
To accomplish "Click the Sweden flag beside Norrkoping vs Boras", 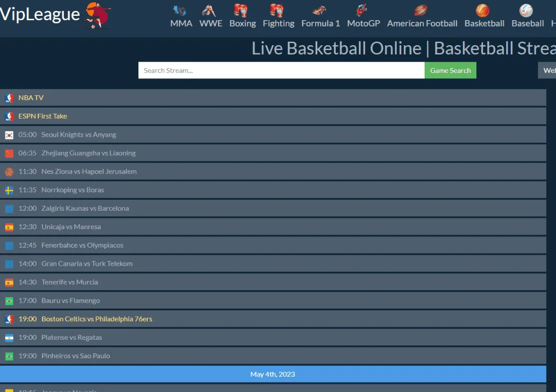I will pyautogui.click(x=9, y=190).
